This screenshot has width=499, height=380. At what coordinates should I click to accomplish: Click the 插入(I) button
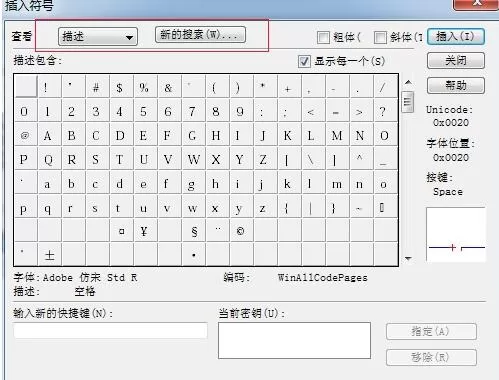tap(456, 36)
